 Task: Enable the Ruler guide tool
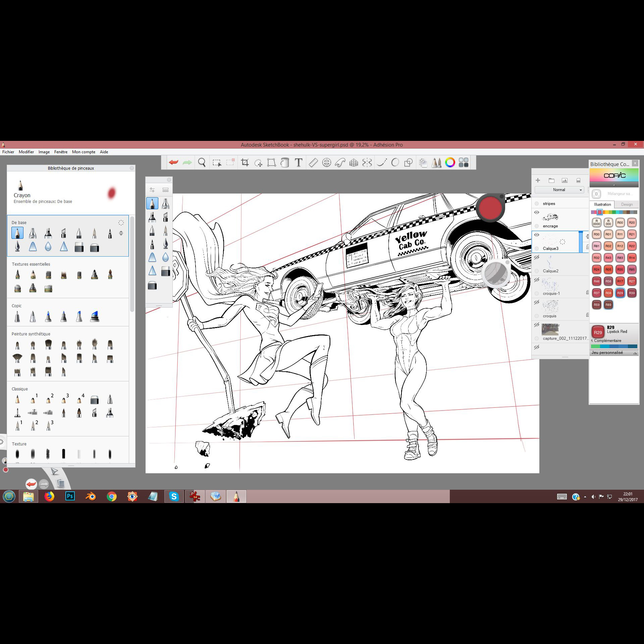(313, 163)
